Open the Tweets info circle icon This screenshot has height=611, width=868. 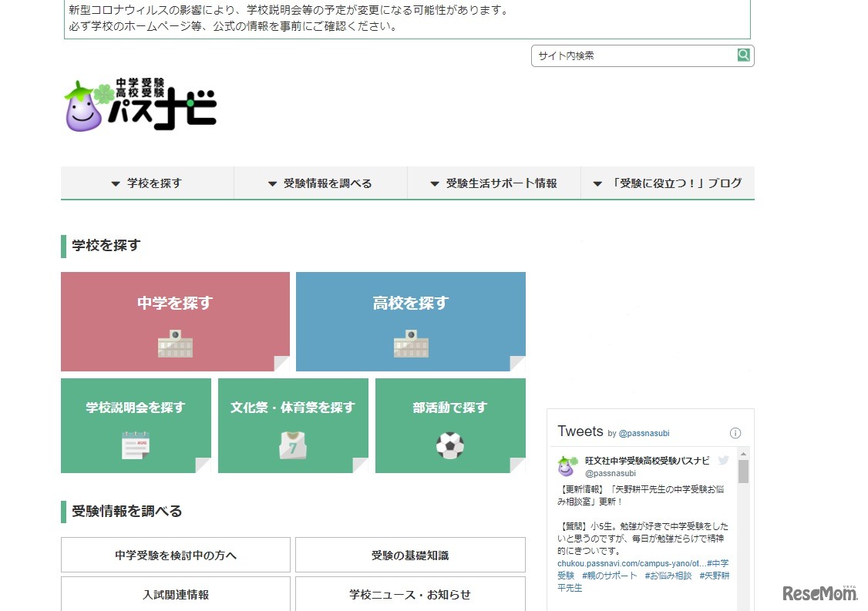735,433
